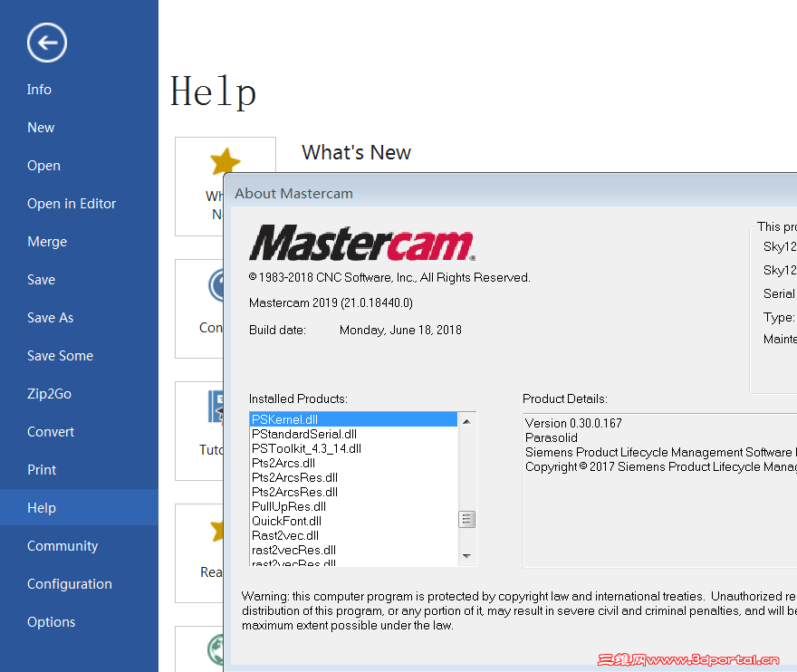Click Options in the sidebar
Image resolution: width=797 pixels, height=672 pixels.
point(52,622)
